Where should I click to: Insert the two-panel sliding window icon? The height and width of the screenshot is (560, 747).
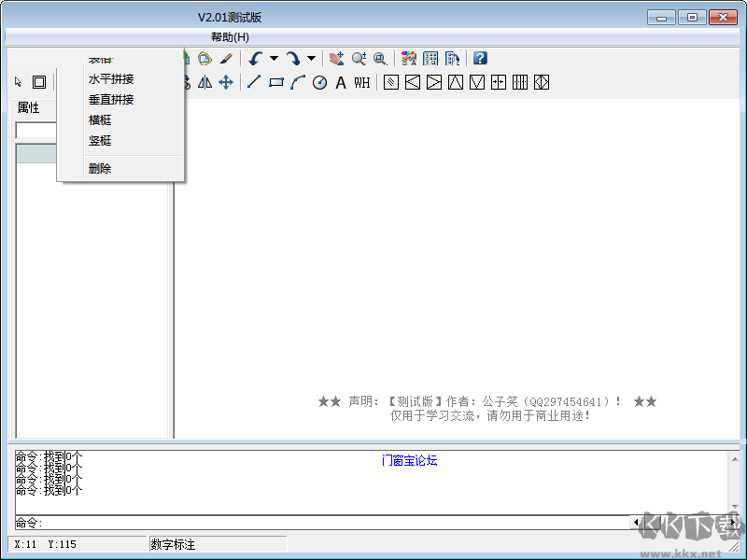click(x=499, y=82)
